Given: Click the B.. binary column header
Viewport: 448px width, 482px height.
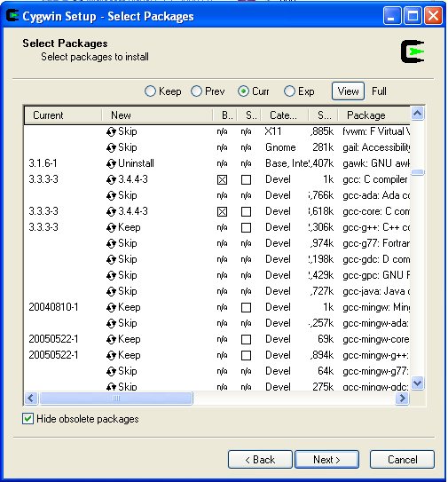Looking at the screenshot, I should click(224, 115).
